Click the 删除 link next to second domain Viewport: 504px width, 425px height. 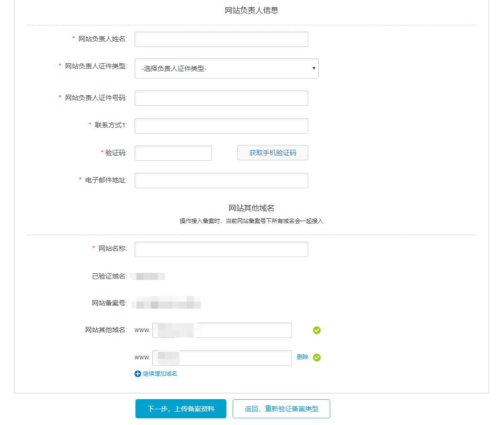coord(302,358)
